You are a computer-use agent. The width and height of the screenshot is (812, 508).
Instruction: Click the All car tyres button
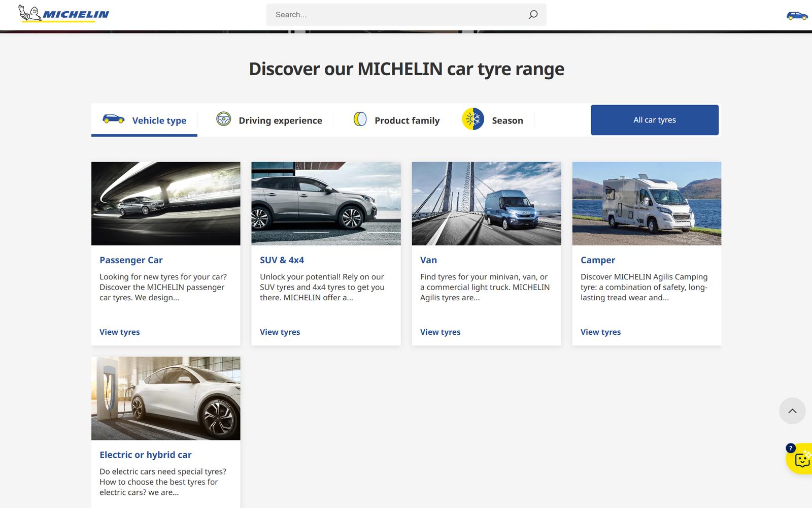tap(655, 120)
